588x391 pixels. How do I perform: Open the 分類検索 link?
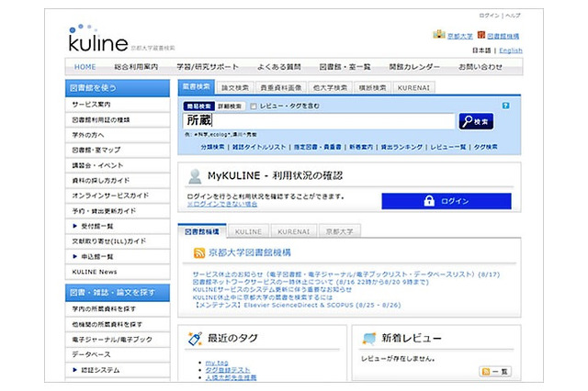click(212, 147)
